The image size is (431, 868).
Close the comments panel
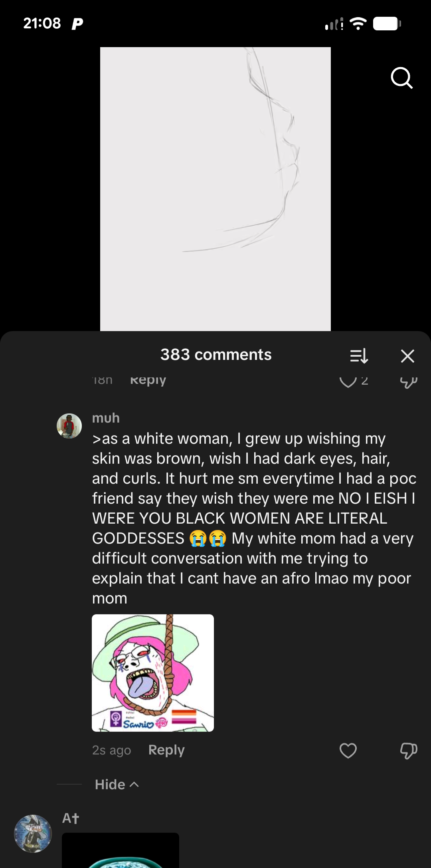[407, 356]
